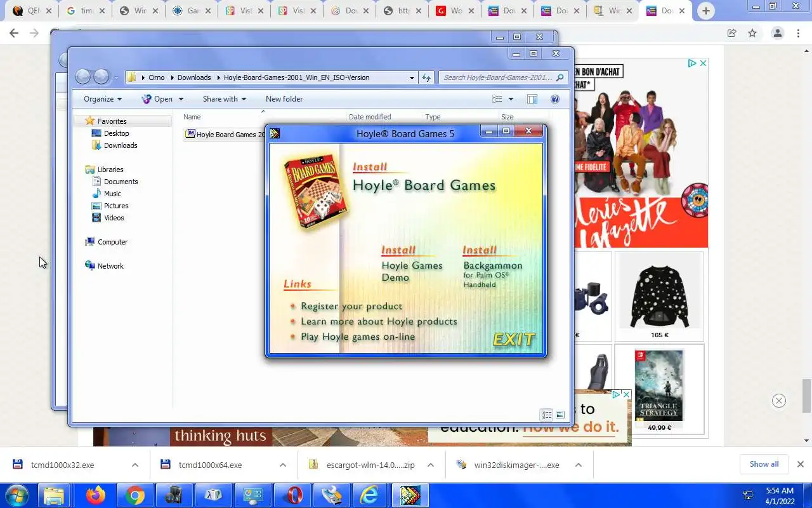812x508 pixels.
Task: Open the Videos library
Action: 114,218
